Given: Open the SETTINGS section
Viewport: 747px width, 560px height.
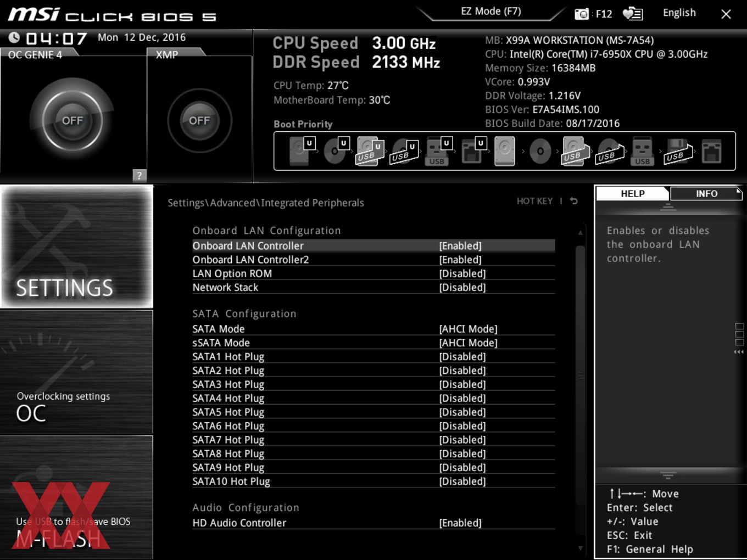Looking at the screenshot, I should [x=77, y=247].
